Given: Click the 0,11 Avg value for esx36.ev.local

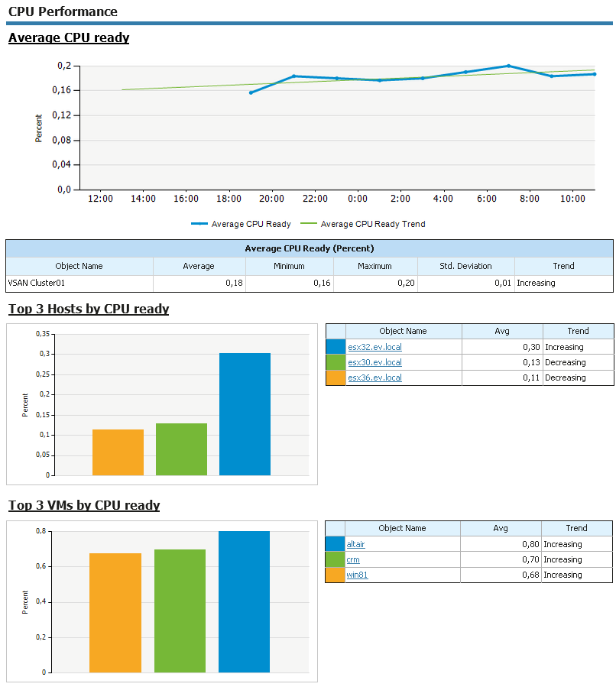Looking at the screenshot, I should (x=503, y=378).
